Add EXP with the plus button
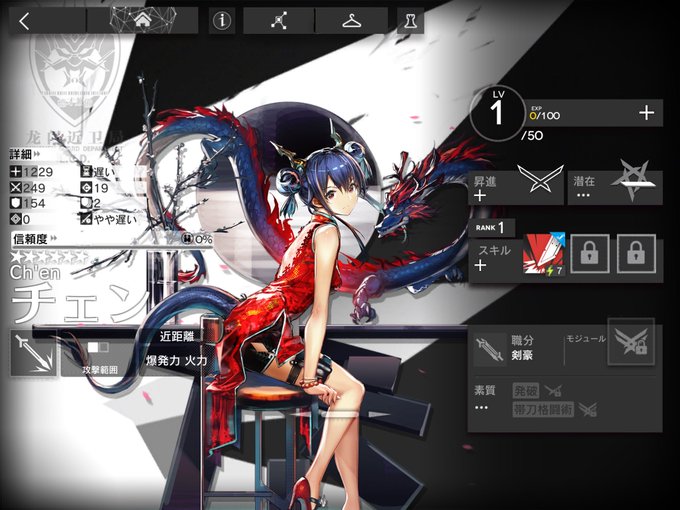Image resolution: width=680 pixels, height=510 pixels. click(646, 113)
